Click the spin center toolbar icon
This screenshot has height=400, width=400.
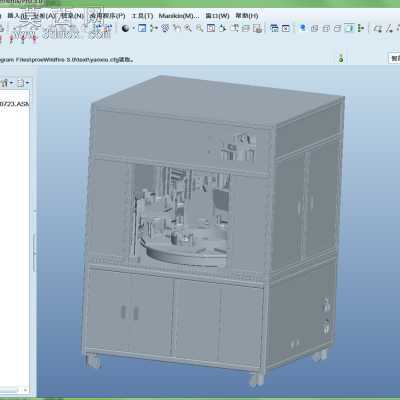click(x=165, y=28)
